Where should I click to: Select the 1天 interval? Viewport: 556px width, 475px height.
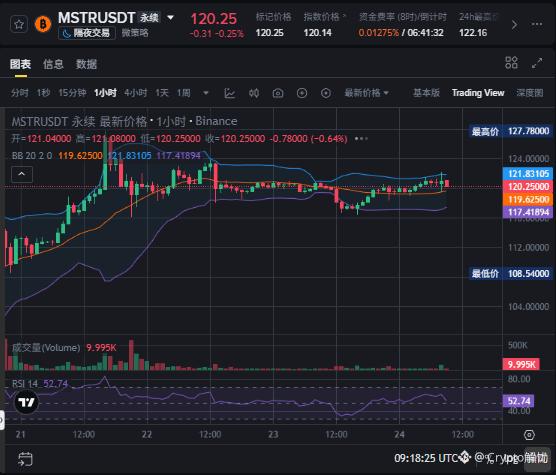(x=162, y=93)
